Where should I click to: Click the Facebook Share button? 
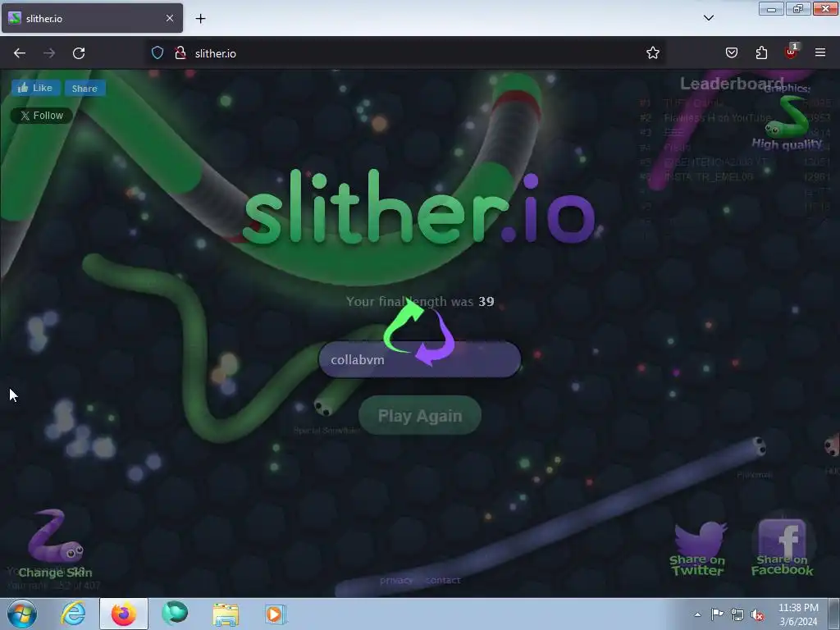pyautogui.click(x=84, y=89)
